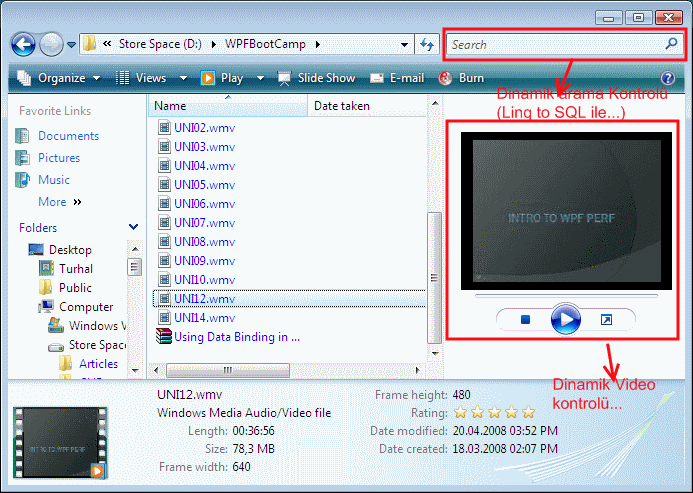Screen dimensions: 693x493
Task: Start a Slide Show from toolbar
Action: click(x=316, y=78)
